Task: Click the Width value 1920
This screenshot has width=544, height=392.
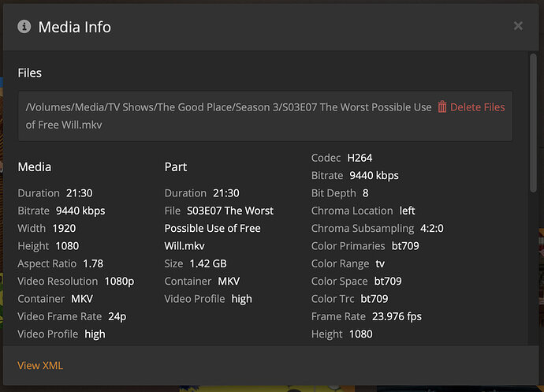Action: click(64, 229)
